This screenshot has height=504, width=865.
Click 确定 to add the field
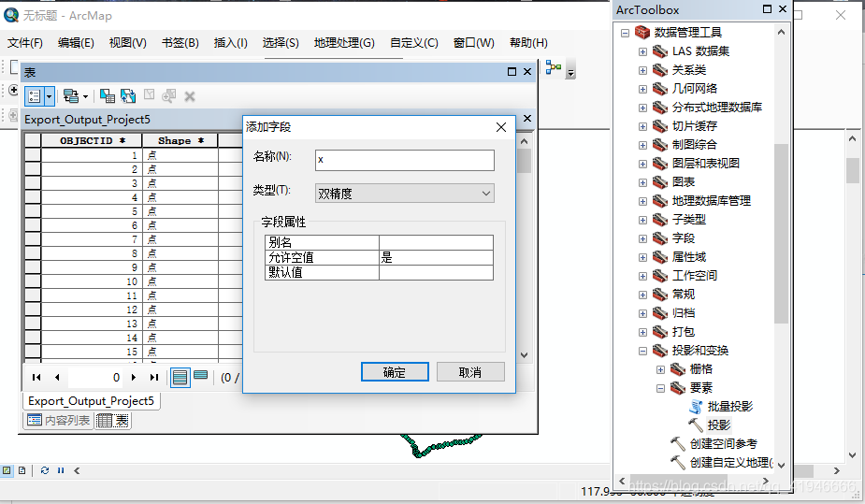pos(394,372)
